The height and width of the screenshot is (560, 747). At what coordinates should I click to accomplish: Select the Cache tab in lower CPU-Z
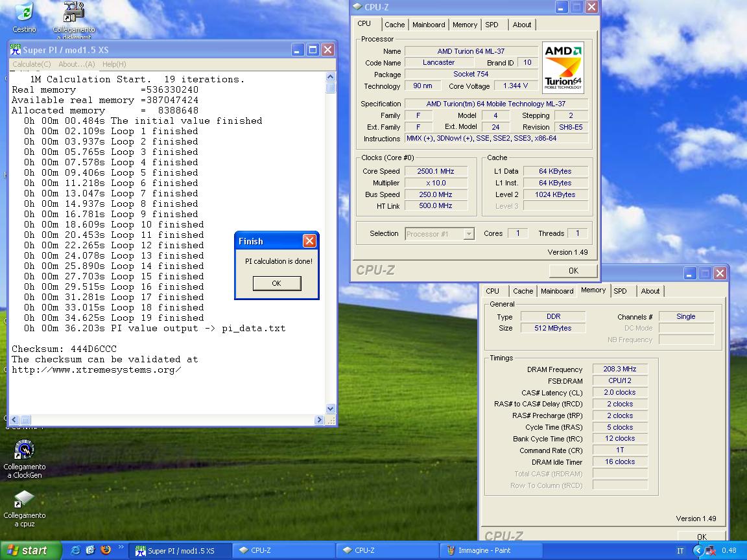(523, 291)
